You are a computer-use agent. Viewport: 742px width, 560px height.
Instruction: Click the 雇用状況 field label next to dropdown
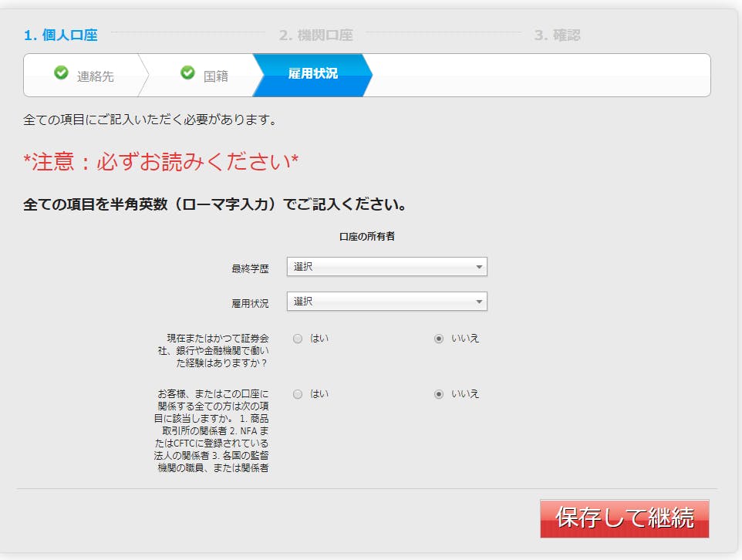click(x=250, y=303)
